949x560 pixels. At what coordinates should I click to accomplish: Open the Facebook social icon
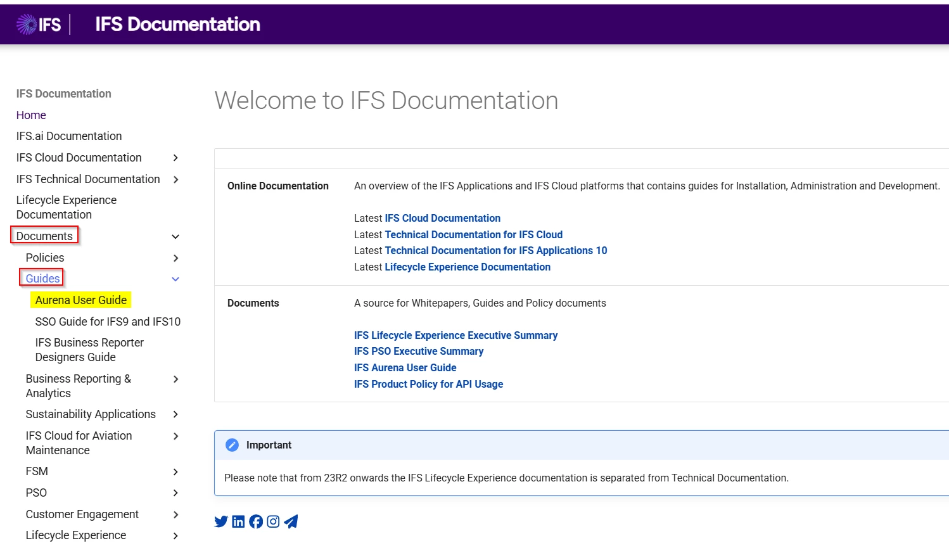tap(256, 521)
